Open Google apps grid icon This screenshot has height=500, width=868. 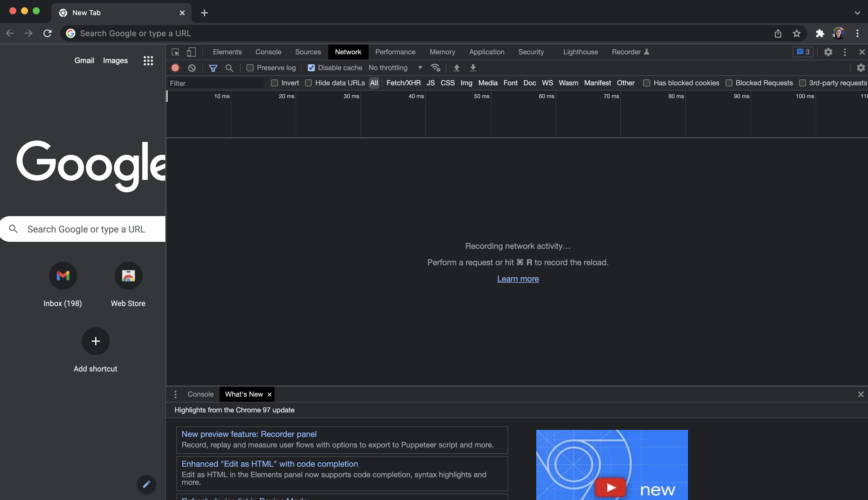[148, 61]
